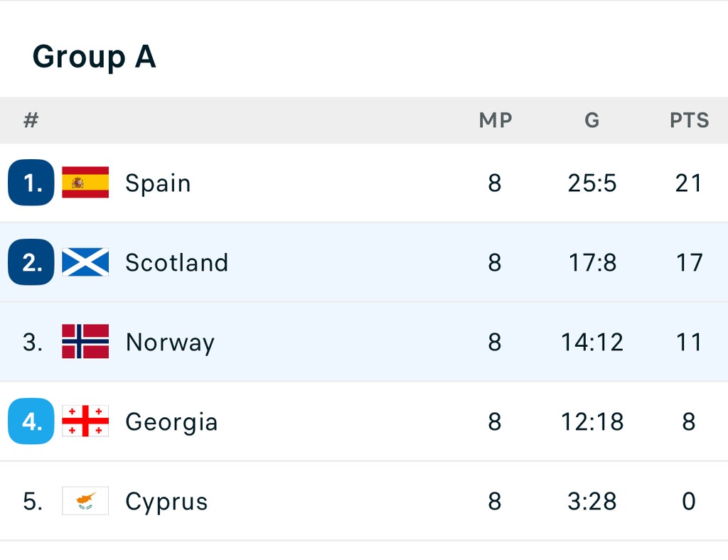Click the Scotland flag icon
This screenshot has height=560, width=728.
[85, 262]
